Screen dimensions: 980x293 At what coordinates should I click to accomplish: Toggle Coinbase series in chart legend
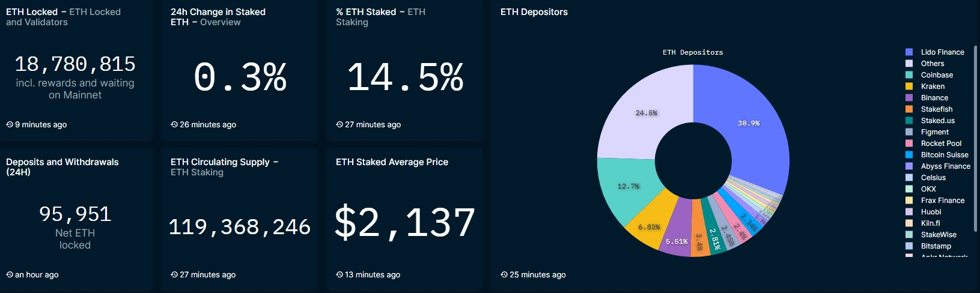point(937,75)
